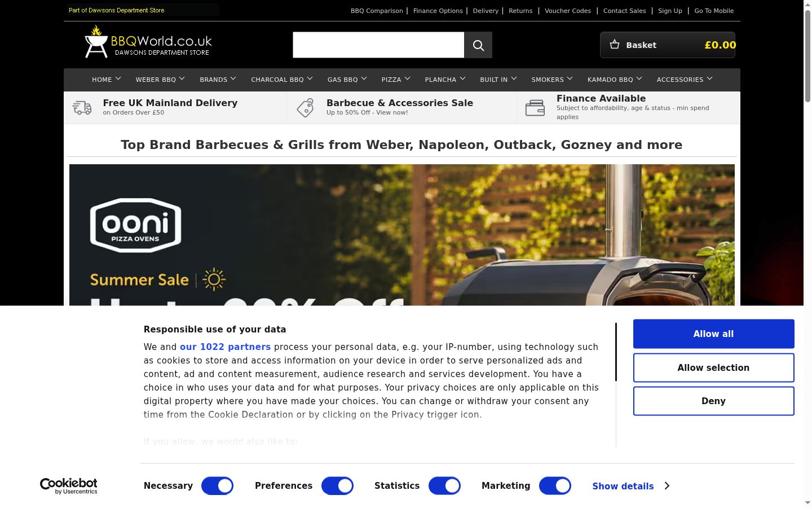This screenshot has height=508, width=812.
Task: Open the Pizza dropdown menu
Action: click(396, 80)
